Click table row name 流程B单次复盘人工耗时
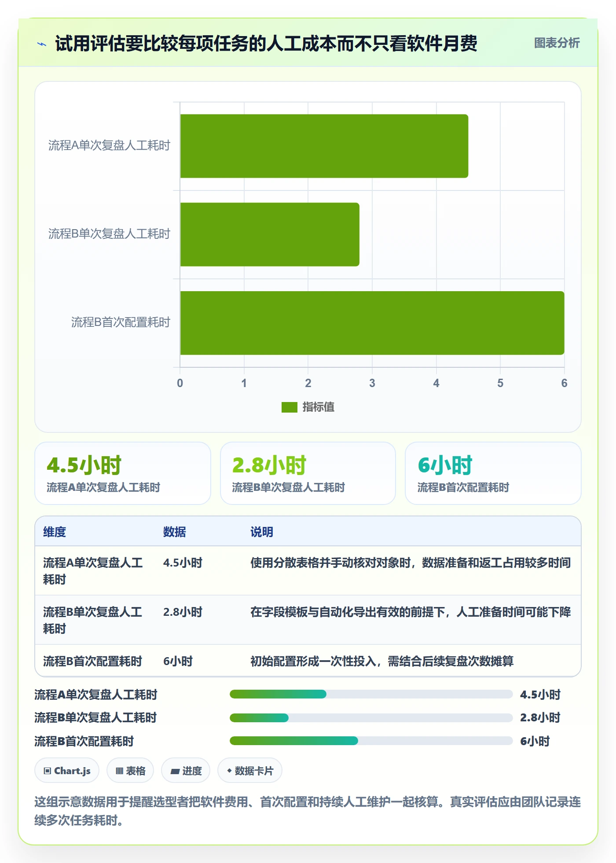 point(93,620)
